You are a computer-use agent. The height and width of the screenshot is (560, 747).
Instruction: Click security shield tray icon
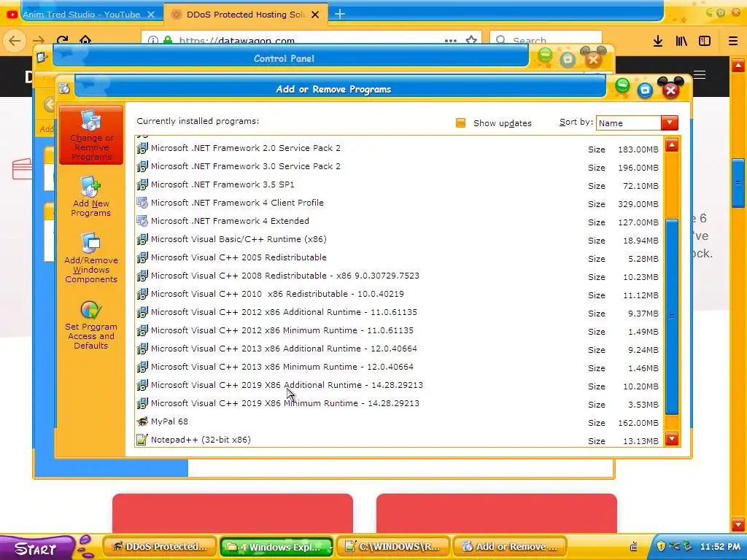[661, 546]
